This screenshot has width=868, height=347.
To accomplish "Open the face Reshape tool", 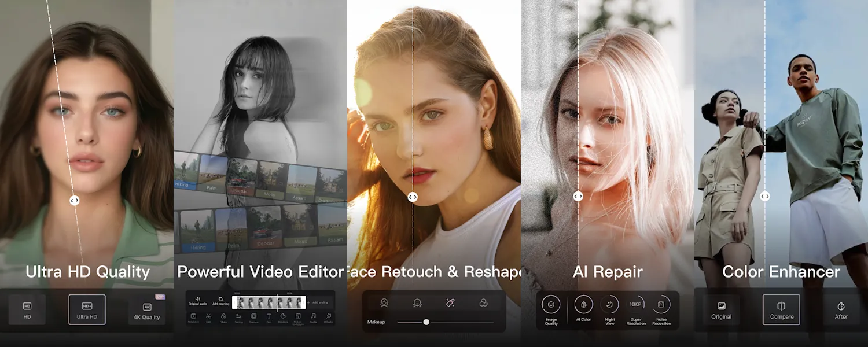I will [417, 303].
